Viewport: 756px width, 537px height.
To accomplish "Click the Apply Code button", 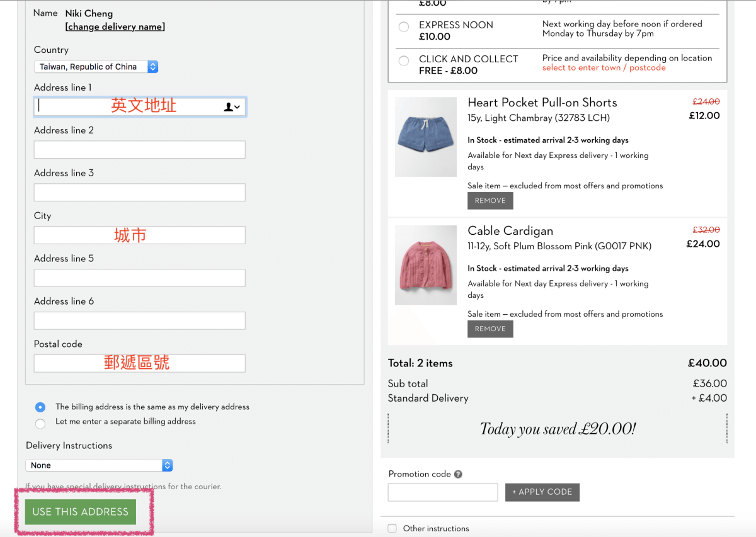I will tap(542, 492).
